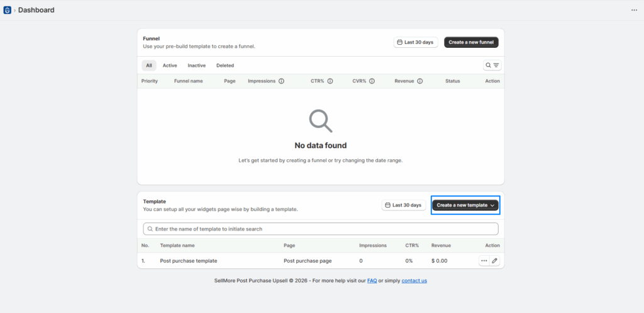Edit Post purchase template with pencil icon

pos(494,261)
